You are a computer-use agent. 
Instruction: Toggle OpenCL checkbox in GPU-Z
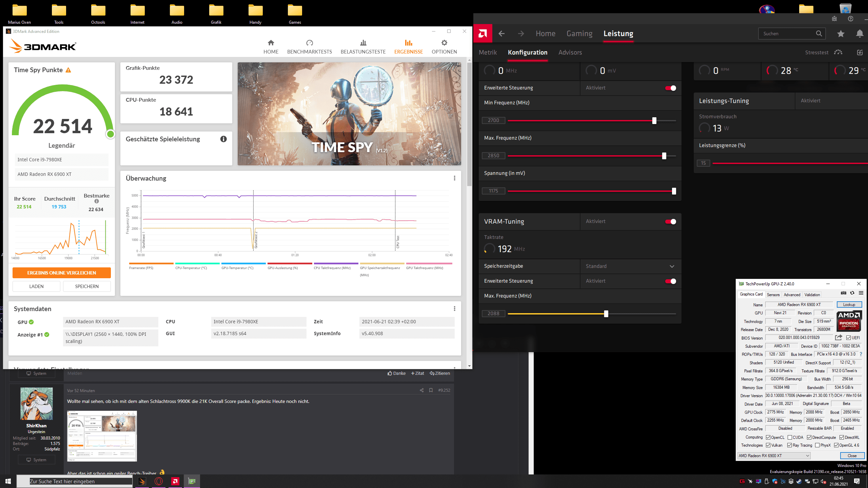click(x=768, y=438)
